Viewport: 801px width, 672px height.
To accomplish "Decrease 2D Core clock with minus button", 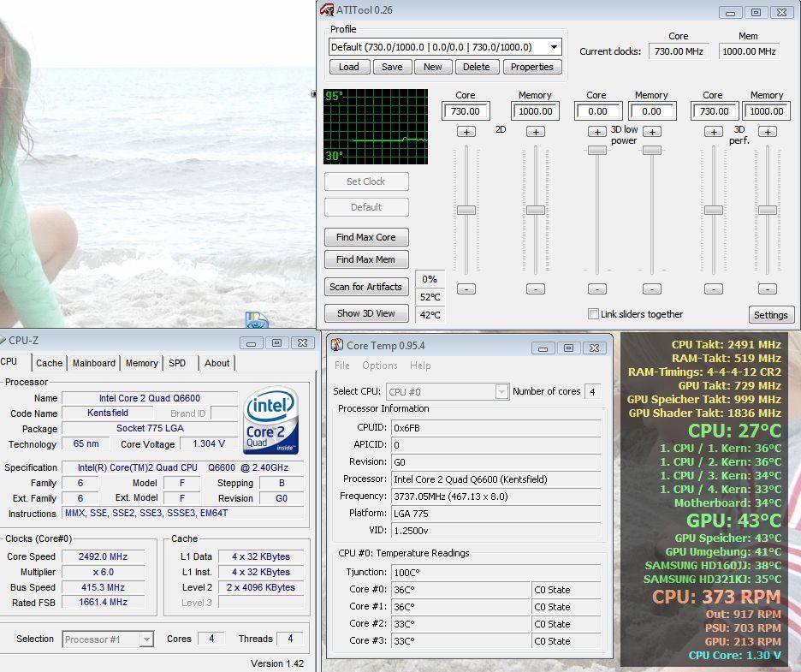I will [x=466, y=288].
